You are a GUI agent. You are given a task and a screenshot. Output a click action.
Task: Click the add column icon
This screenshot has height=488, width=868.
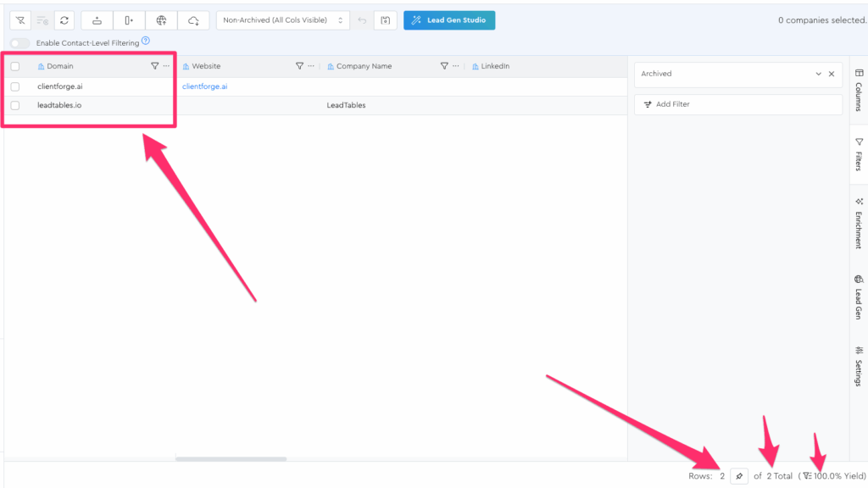(x=128, y=20)
